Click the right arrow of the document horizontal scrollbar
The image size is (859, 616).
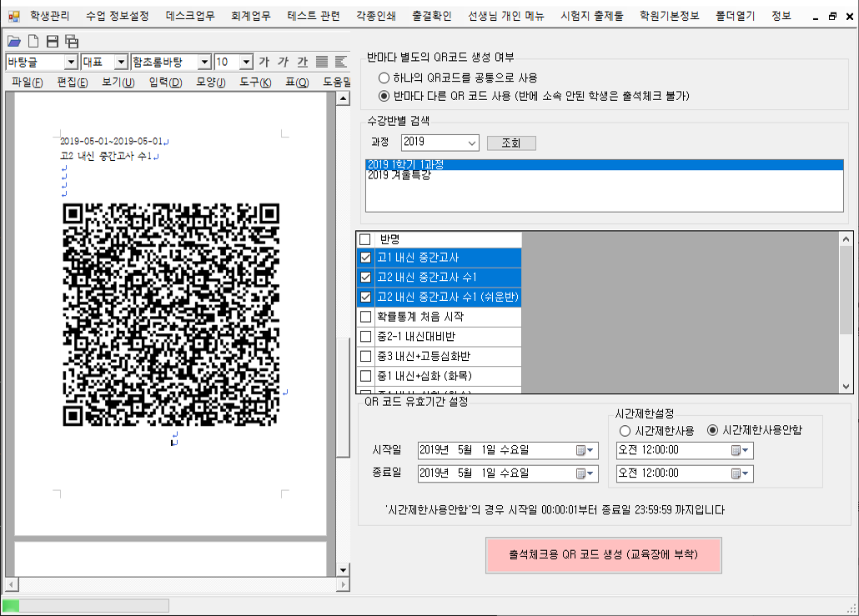pyautogui.click(x=343, y=584)
